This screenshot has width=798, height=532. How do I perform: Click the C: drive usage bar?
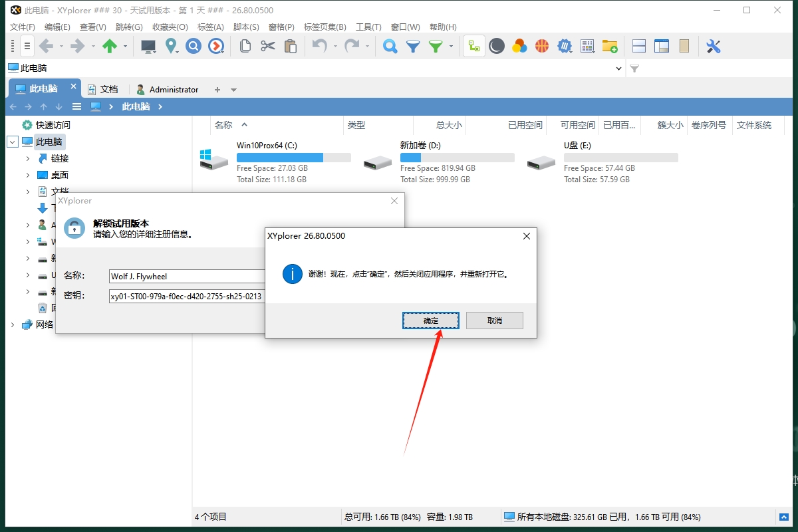point(293,158)
